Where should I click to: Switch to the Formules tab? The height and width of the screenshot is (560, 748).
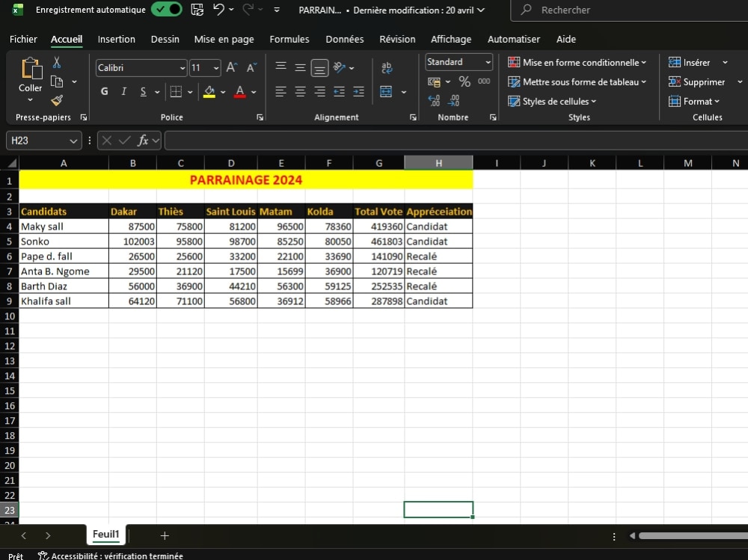pos(289,39)
